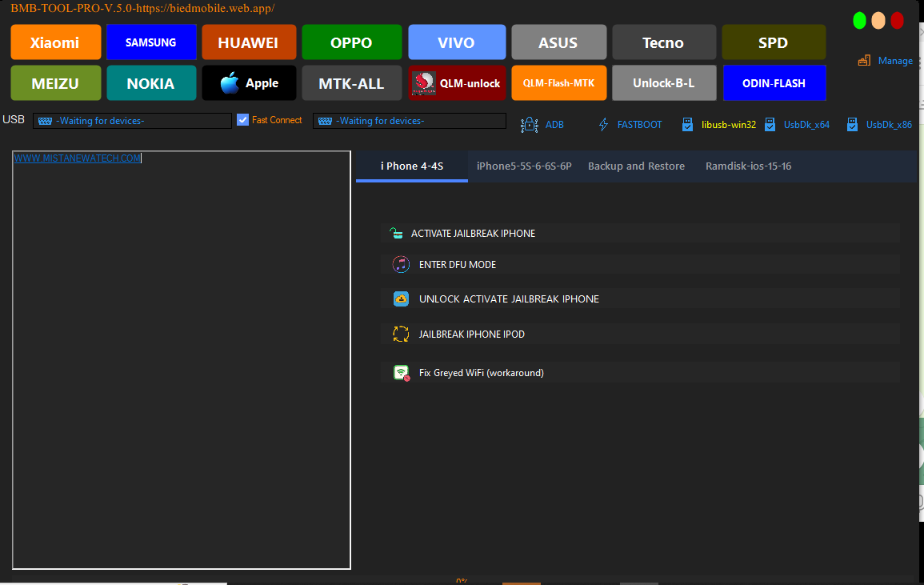Image resolution: width=924 pixels, height=585 pixels.
Task: Click the UsbDk_x86 driver icon
Action: [852, 124]
